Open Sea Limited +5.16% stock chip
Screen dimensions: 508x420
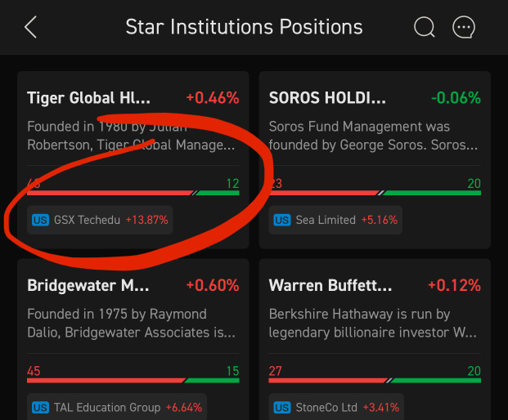click(335, 220)
